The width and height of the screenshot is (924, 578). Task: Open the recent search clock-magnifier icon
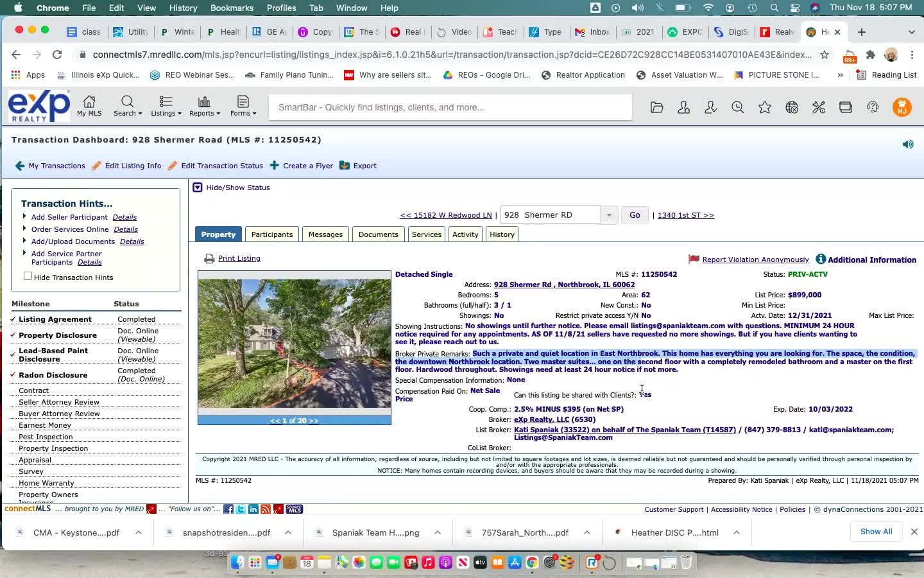(738, 107)
